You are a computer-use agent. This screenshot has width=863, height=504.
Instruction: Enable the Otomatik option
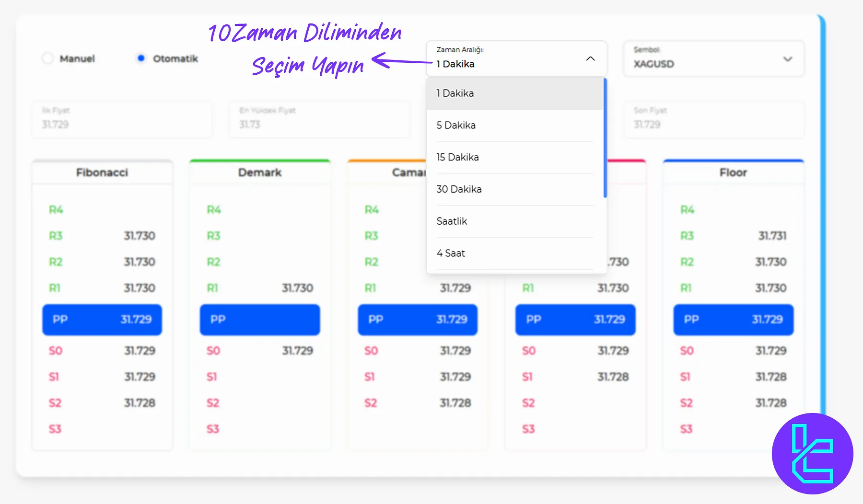(140, 58)
